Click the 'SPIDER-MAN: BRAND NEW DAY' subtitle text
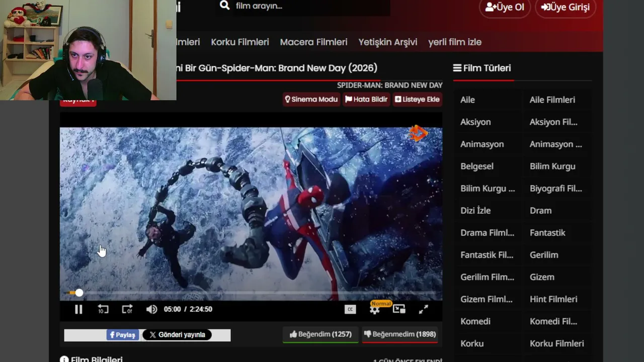The image size is (644, 362). [390, 85]
